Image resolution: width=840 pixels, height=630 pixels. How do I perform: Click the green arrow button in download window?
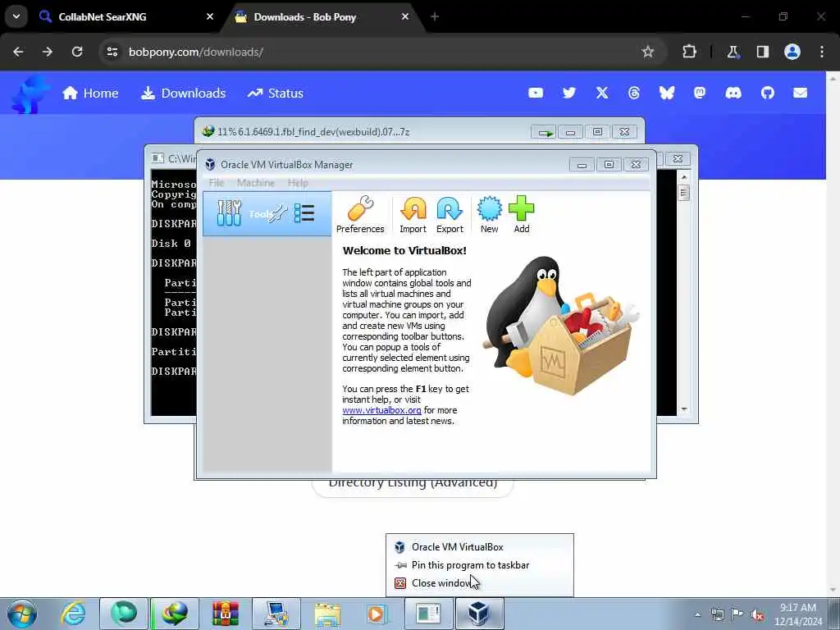[x=545, y=132]
